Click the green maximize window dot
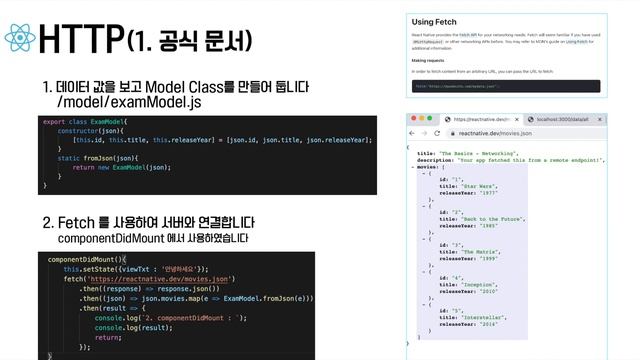 tap(429, 118)
